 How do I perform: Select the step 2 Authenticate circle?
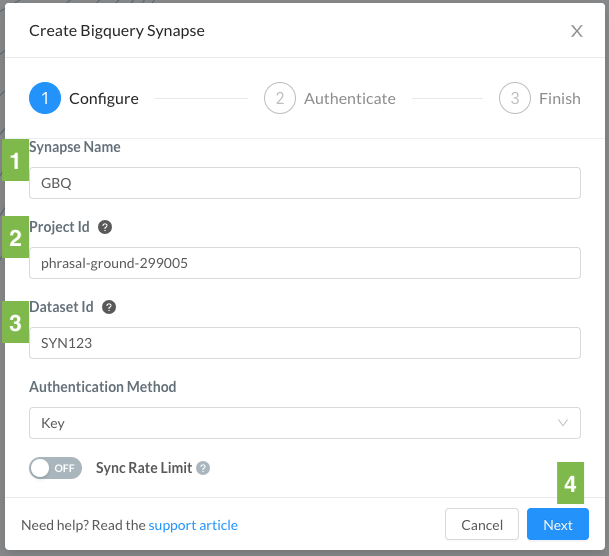(x=280, y=98)
